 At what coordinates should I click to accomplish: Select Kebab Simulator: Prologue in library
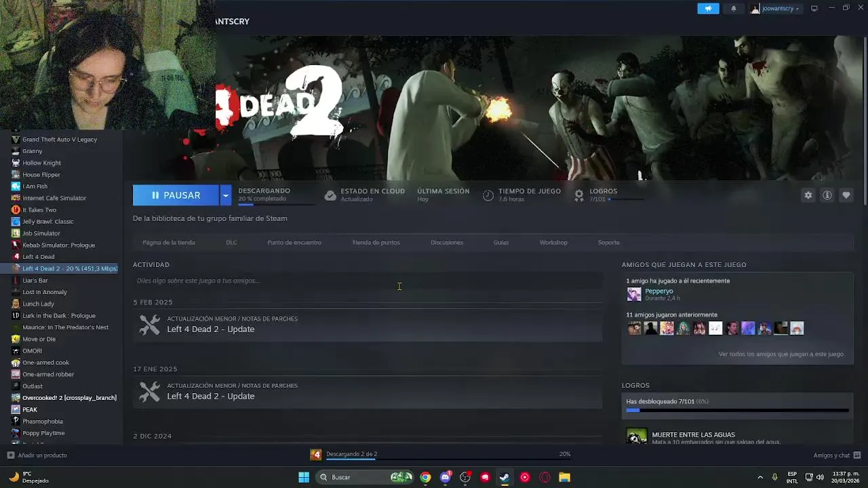(x=58, y=245)
